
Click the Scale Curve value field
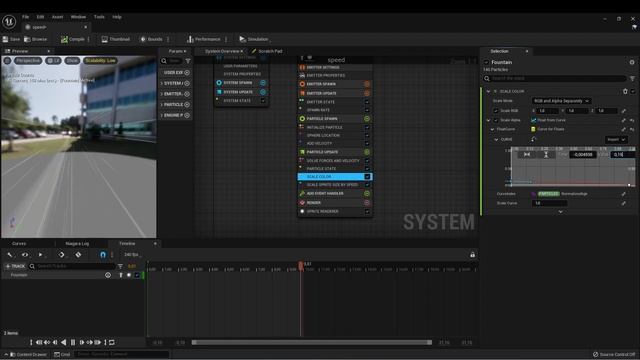tap(549, 203)
